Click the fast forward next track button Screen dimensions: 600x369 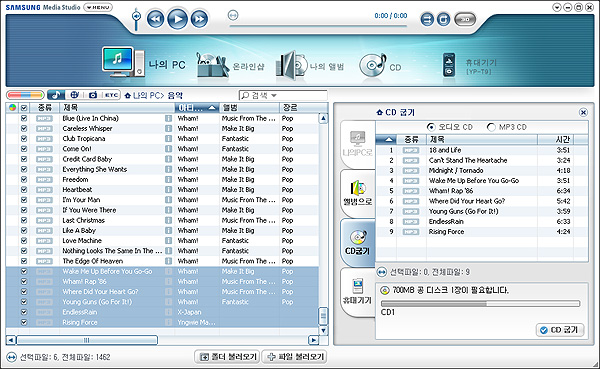pos(199,19)
